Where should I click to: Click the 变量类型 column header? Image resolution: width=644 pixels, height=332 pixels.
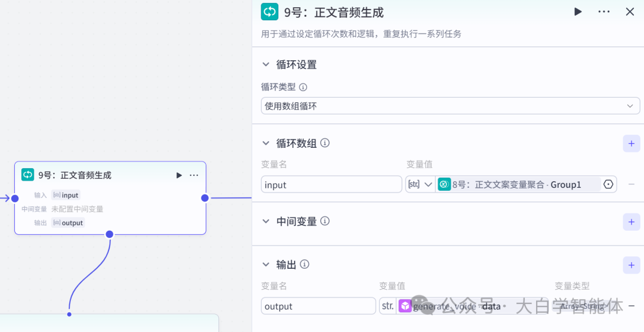point(572,286)
